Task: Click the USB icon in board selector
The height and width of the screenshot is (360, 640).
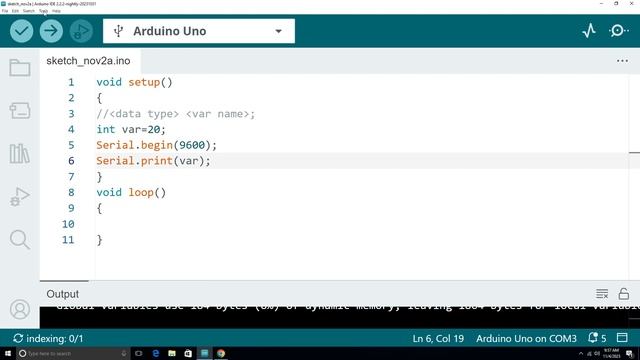Action: (118, 31)
